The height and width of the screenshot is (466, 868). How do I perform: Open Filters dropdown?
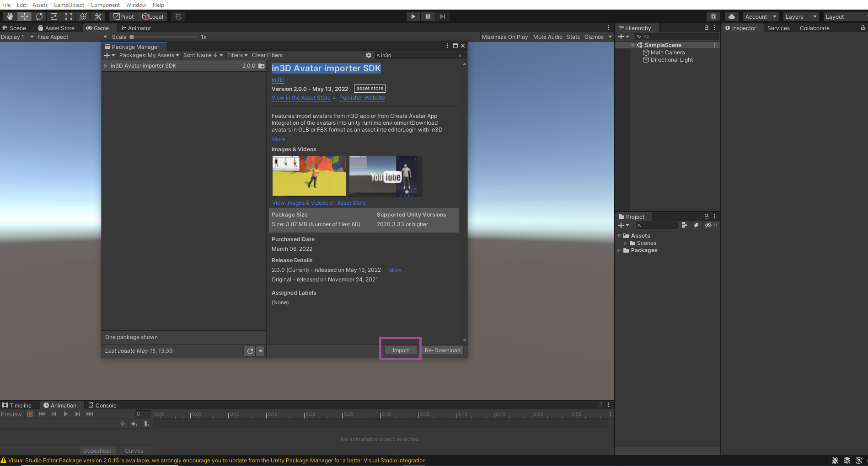point(237,55)
